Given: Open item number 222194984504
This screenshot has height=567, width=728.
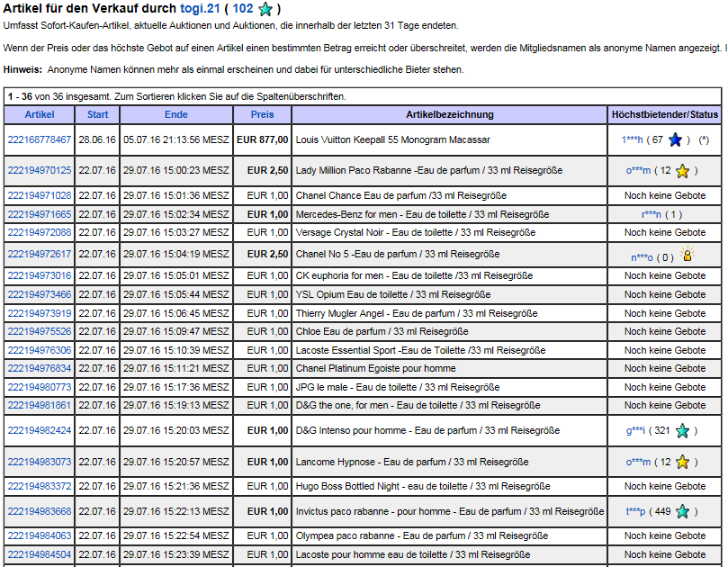Looking at the screenshot, I should tap(40, 554).
